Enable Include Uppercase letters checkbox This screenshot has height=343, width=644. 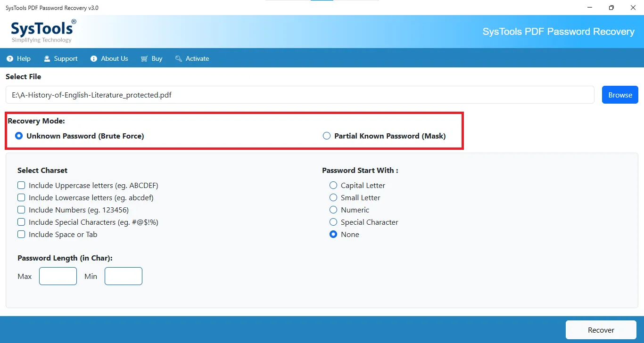click(x=21, y=185)
